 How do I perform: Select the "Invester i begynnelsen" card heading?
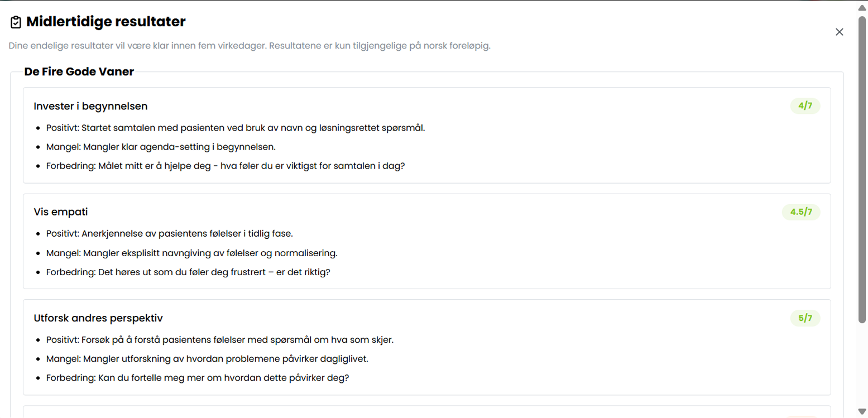(90, 106)
